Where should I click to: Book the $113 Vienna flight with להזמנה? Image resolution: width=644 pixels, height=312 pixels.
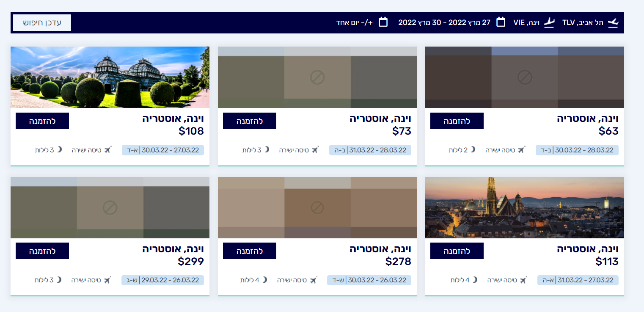pos(457,251)
